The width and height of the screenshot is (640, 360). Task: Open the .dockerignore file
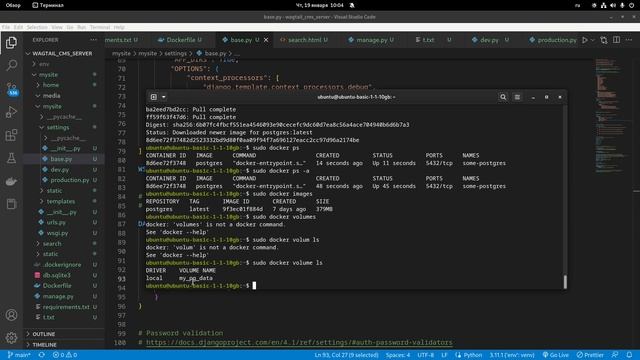pos(62,264)
